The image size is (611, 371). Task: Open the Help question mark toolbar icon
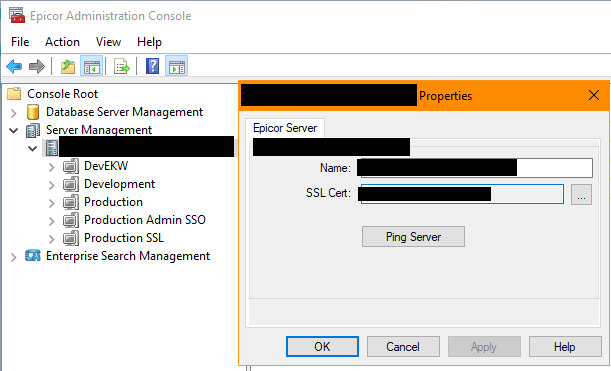point(152,66)
